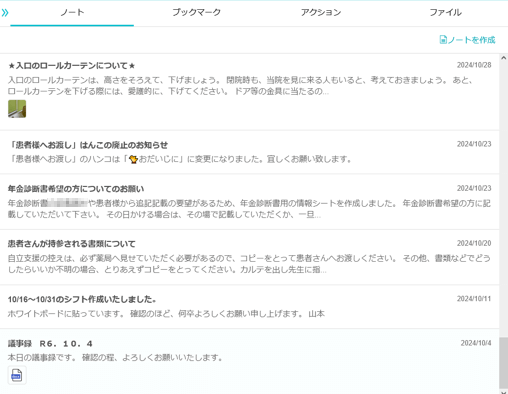Image resolution: width=508 pixels, height=394 pixels.
Task: Click the note icon beside ノートを作成
Action: [443, 40]
